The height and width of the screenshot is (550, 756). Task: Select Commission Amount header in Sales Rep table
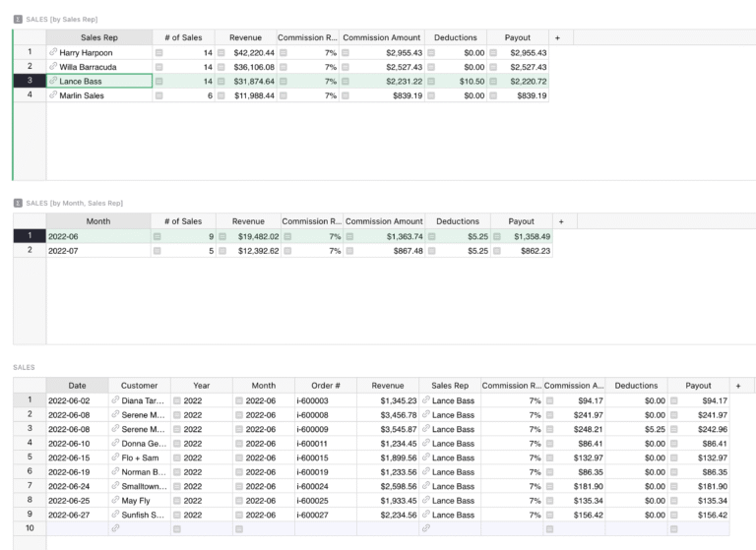tap(381, 37)
